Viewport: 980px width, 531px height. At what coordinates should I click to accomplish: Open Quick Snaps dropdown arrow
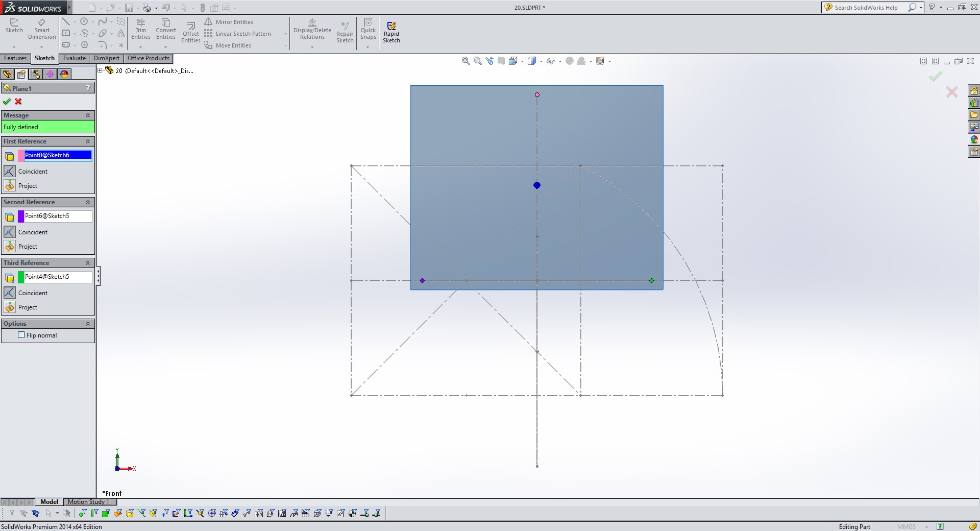[x=368, y=47]
